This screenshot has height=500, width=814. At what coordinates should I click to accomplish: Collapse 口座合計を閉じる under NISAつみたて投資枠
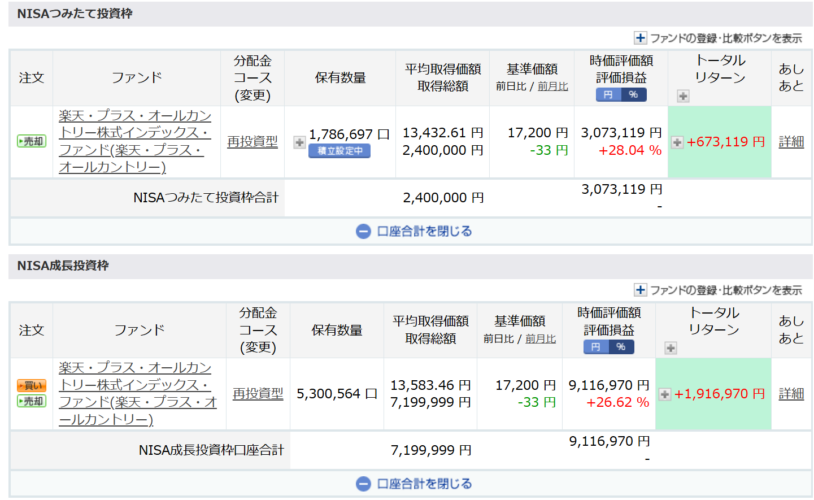(x=414, y=231)
